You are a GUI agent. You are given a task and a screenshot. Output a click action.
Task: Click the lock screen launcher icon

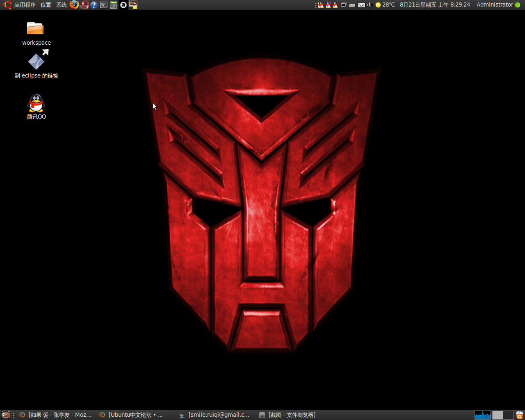133,5
